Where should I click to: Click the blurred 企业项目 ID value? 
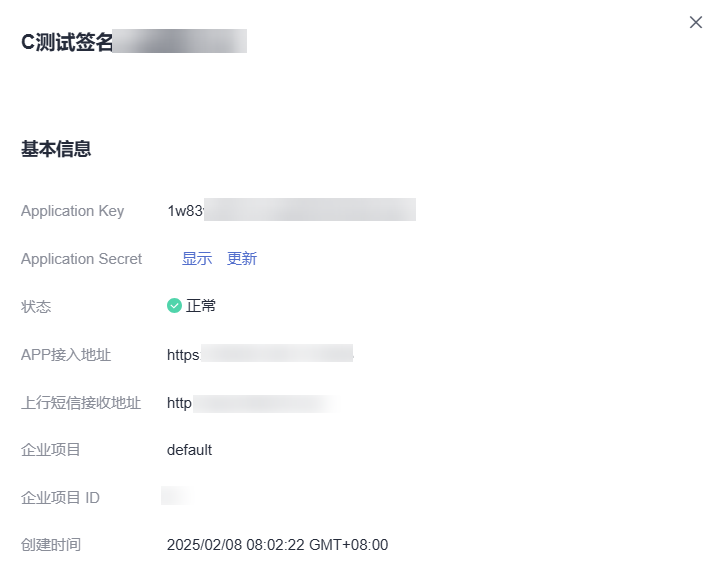click(x=177, y=496)
